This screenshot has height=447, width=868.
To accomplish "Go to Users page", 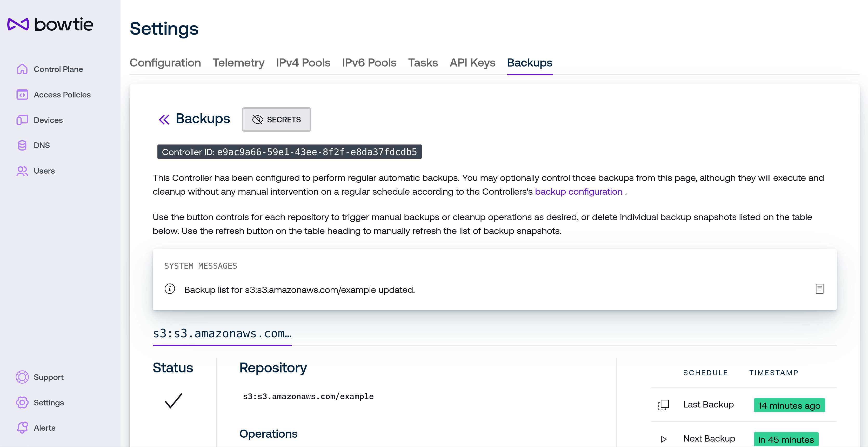I will point(44,171).
